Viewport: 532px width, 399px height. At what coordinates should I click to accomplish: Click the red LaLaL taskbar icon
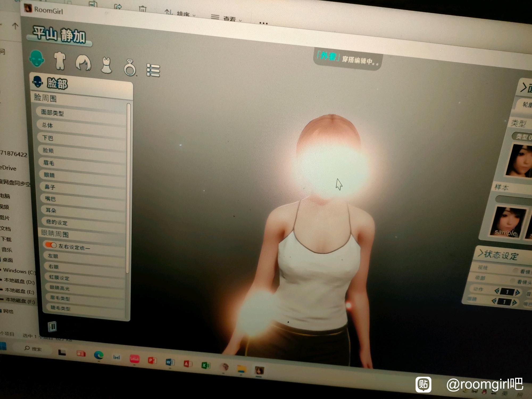(134, 359)
